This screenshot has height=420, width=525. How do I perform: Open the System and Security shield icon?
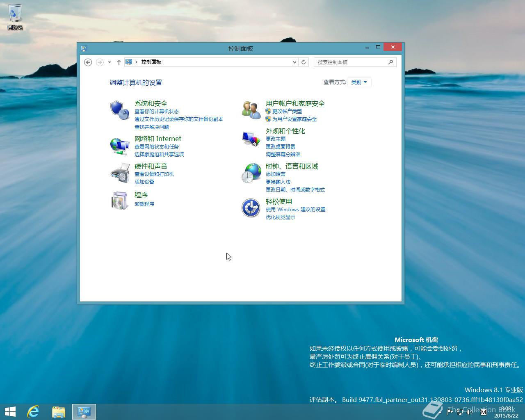coord(119,110)
